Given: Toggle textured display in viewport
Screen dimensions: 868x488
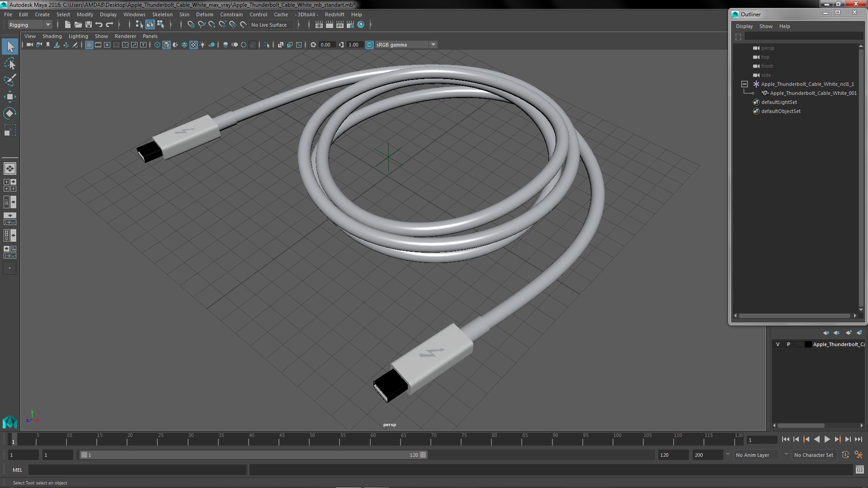Looking at the screenshot, I should pyautogui.click(x=193, y=45).
